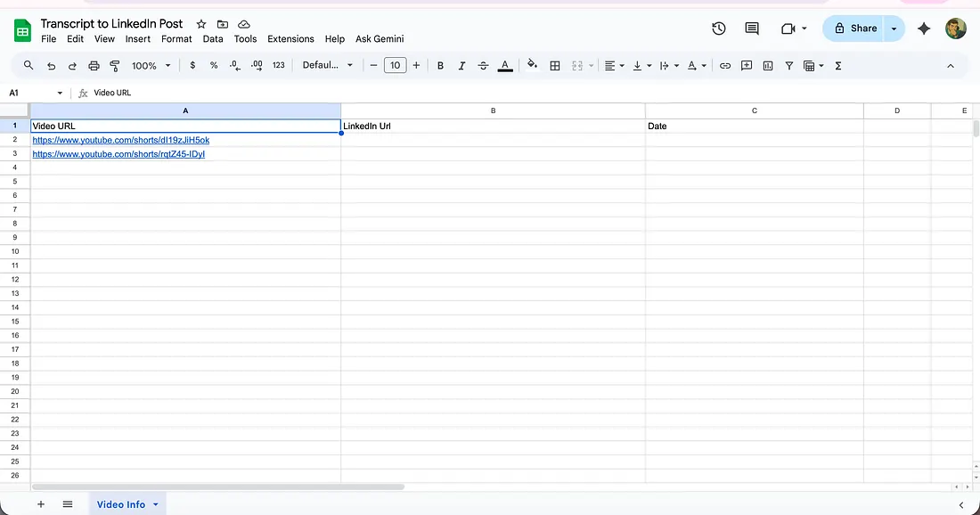Click the Insert chart icon
This screenshot has height=515, width=980.
pos(768,66)
